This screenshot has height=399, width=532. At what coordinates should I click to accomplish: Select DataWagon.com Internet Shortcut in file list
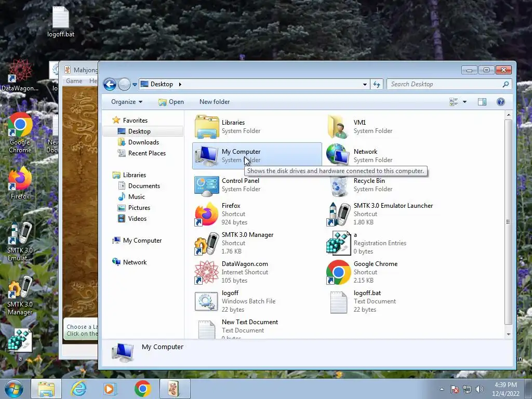coord(207,272)
